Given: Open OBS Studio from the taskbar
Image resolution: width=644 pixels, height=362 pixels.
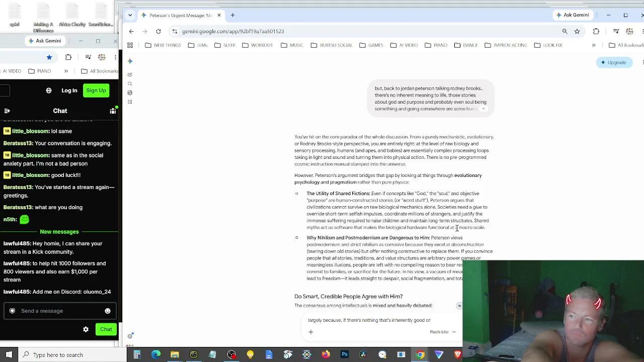Looking at the screenshot, I should 231,355.
